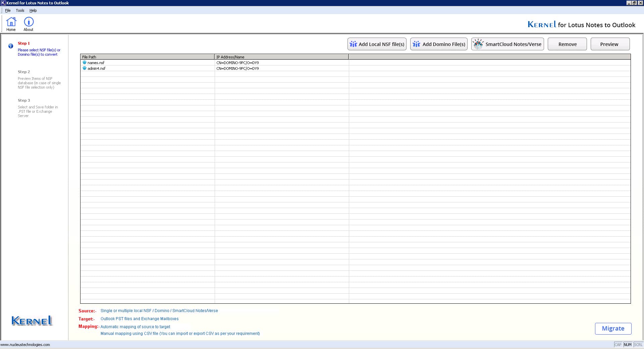Minimize the application window
644x349 pixels.
[629, 3]
